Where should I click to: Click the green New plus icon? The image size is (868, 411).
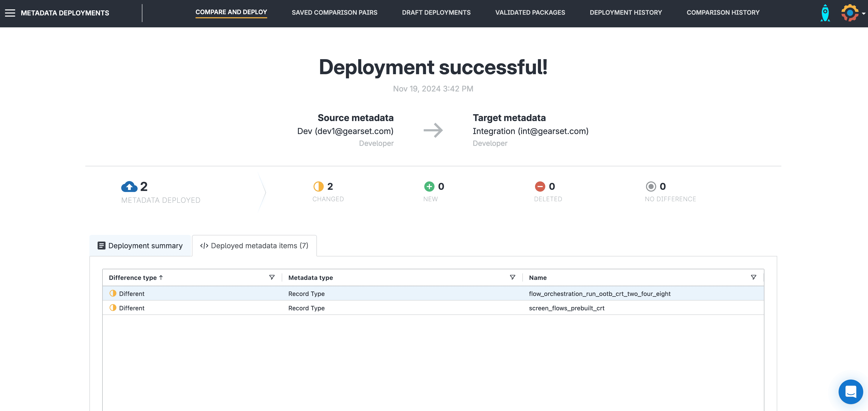click(429, 186)
